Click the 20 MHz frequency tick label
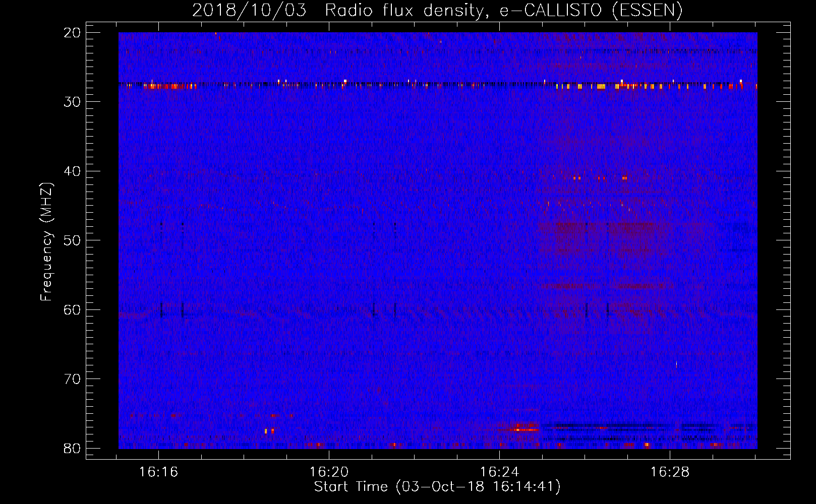Image resolution: width=816 pixels, height=504 pixels. pos(72,33)
